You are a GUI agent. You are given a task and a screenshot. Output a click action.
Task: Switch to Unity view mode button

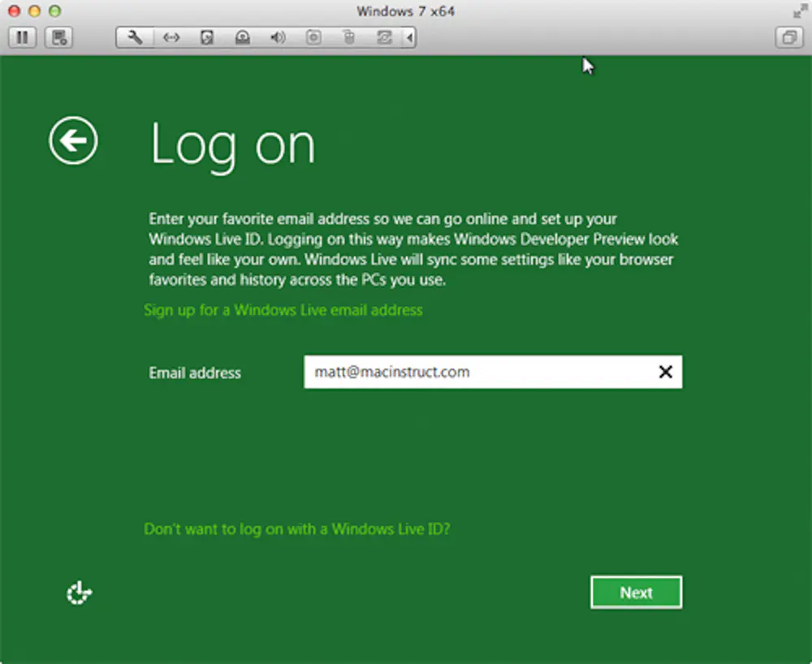click(x=788, y=37)
